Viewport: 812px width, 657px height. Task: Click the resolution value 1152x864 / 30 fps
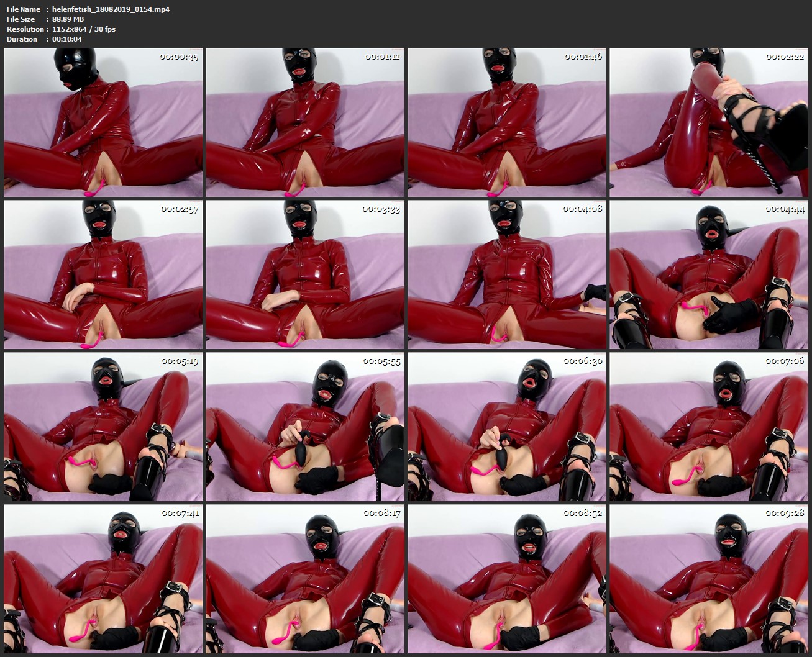(x=84, y=29)
